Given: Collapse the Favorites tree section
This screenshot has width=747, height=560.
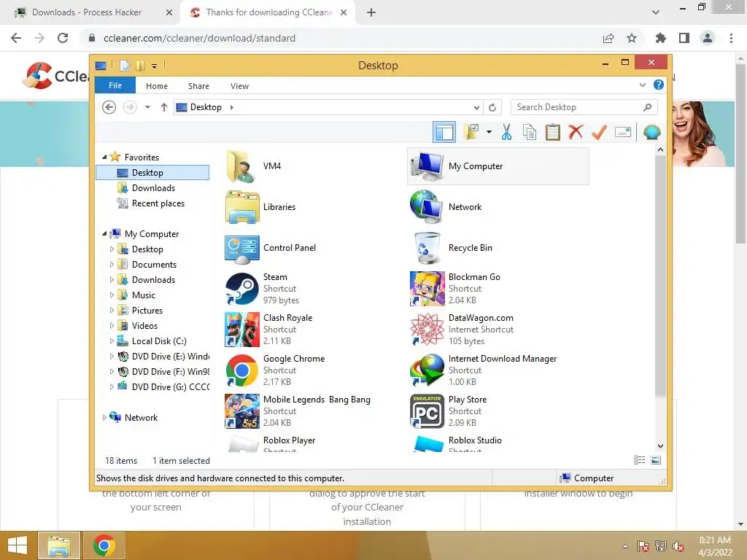Looking at the screenshot, I should [x=104, y=157].
